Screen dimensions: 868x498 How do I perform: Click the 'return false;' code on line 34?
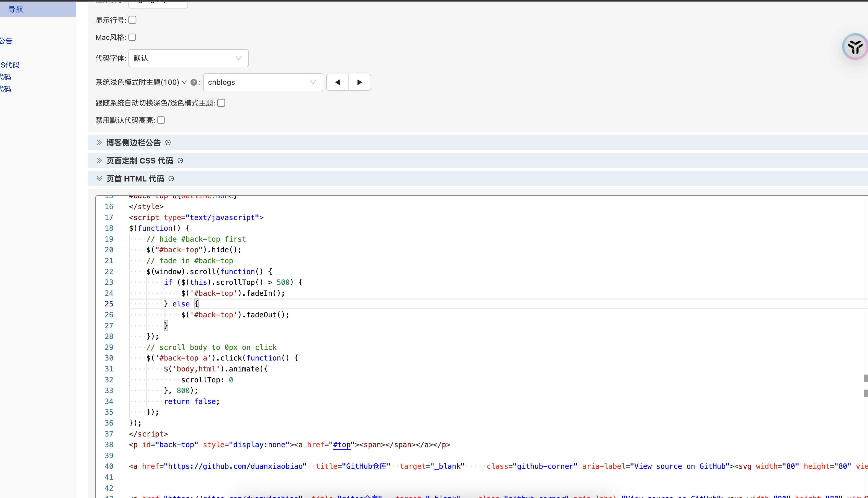pos(192,401)
